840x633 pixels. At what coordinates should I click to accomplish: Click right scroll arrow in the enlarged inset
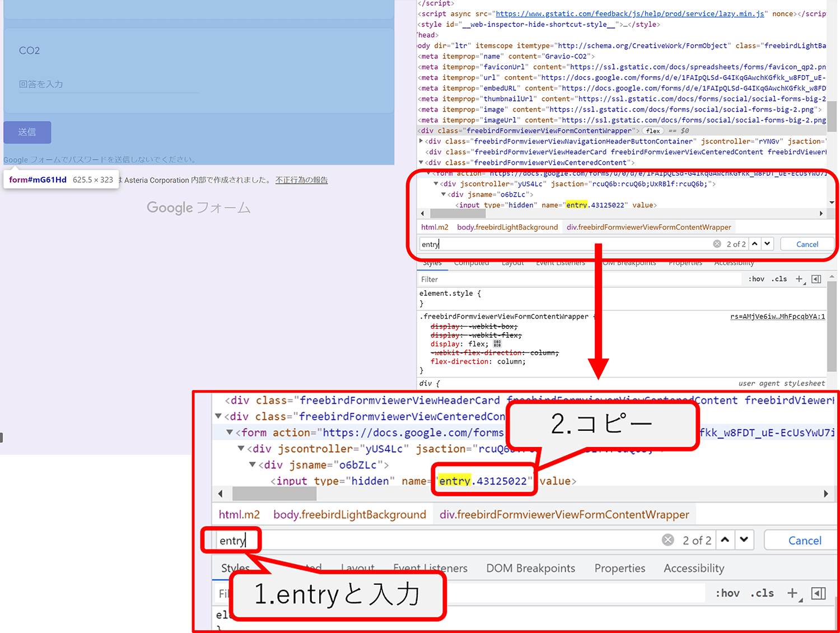click(x=825, y=494)
